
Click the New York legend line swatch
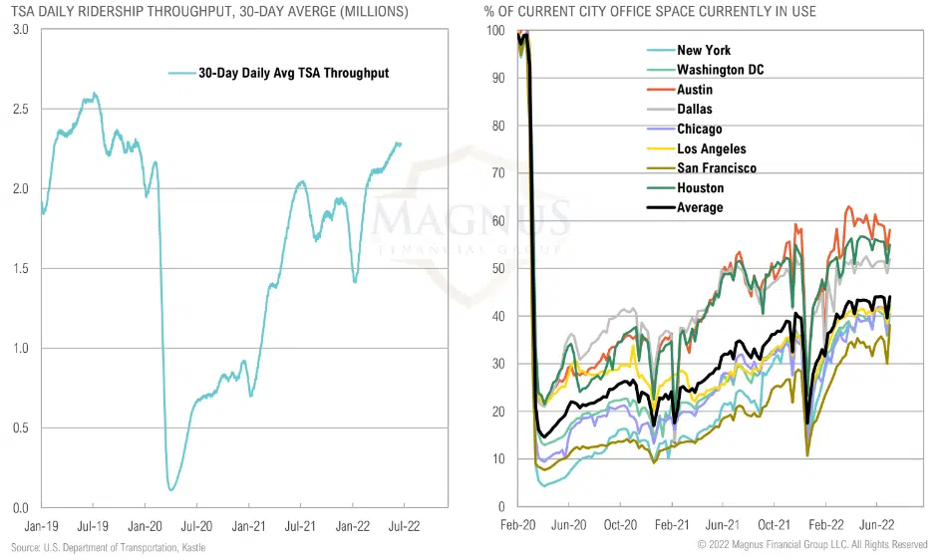[x=656, y=50]
